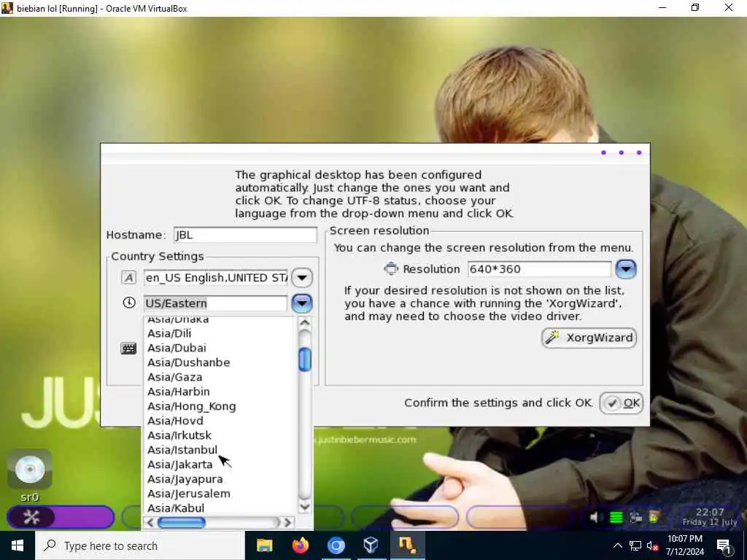747x560 pixels.
Task: Click first purple dot in dialog titlebar
Action: (603, 153)
